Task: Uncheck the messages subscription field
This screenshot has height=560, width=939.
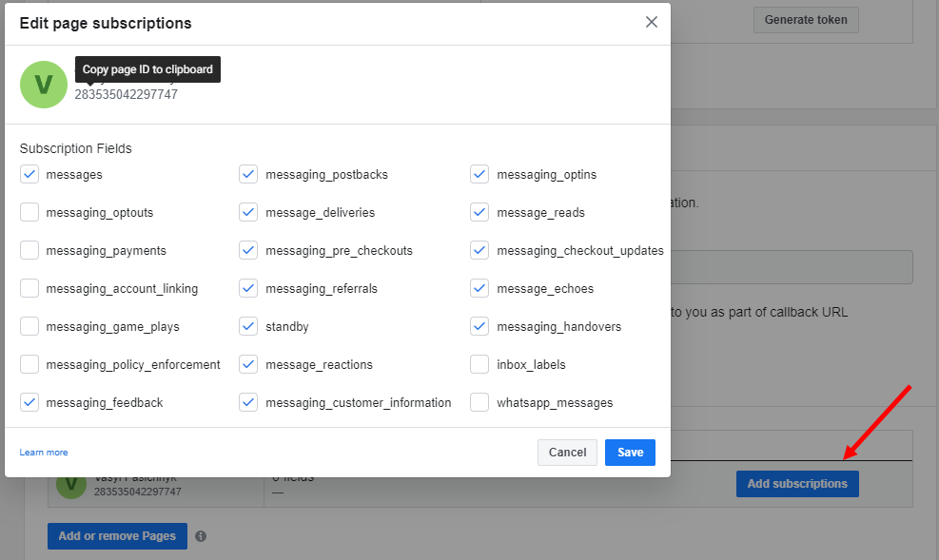Action: pyautogui.click(x=29, y=174)
